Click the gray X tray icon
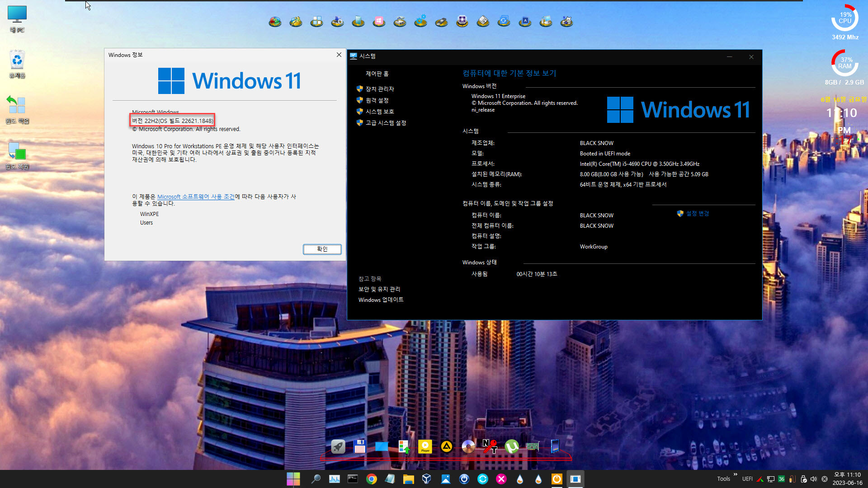The width and height of the screenshot is (868, 488). click(x=824, y=479)
